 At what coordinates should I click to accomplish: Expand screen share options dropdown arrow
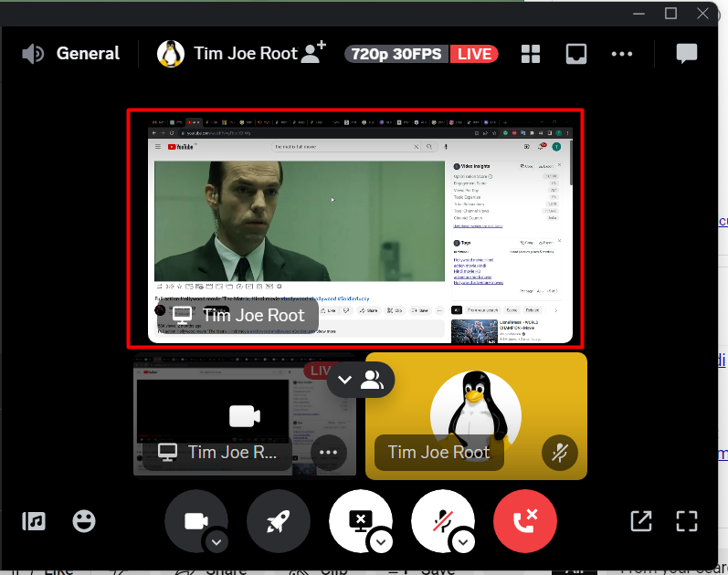point(381,541)
